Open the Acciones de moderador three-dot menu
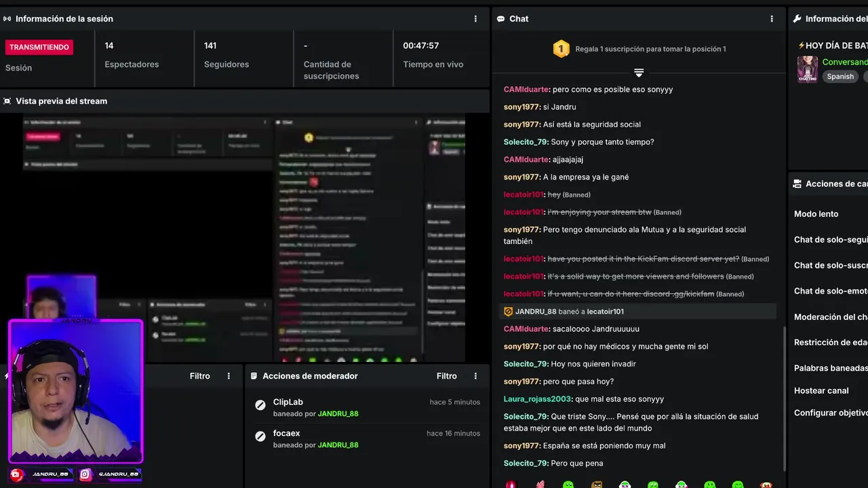This screenshot has width=868, height=488. (x=475, y=376)
